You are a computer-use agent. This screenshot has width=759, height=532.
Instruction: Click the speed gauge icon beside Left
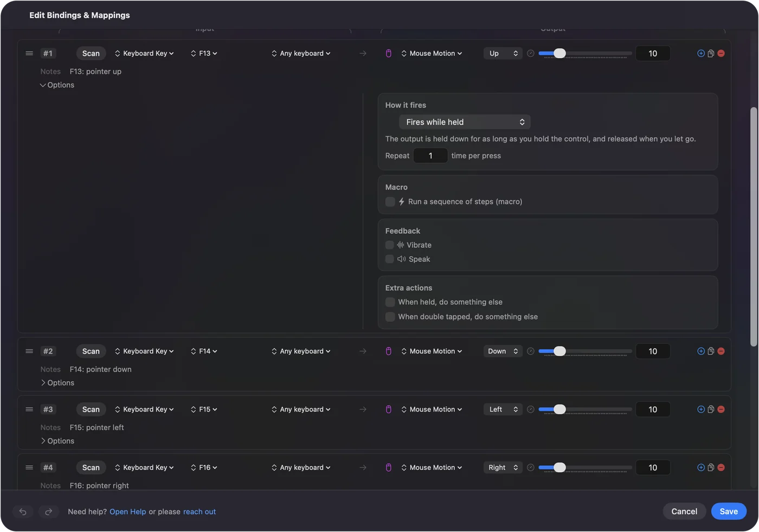(x=531, y=409)
